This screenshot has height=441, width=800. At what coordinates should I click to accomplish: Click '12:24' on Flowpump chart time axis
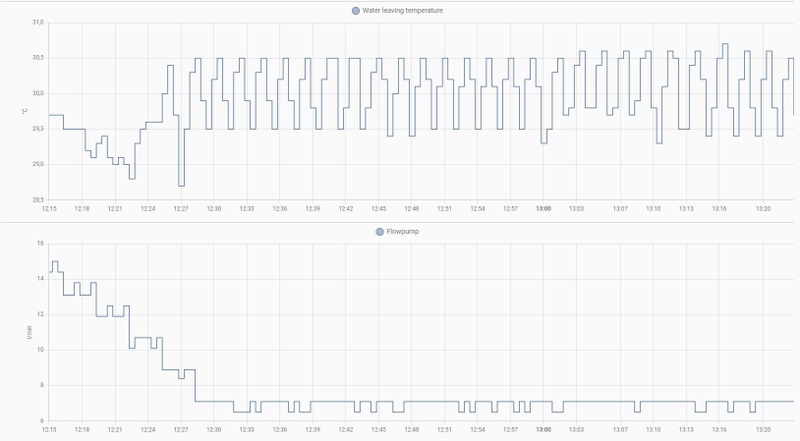(148, 430)
